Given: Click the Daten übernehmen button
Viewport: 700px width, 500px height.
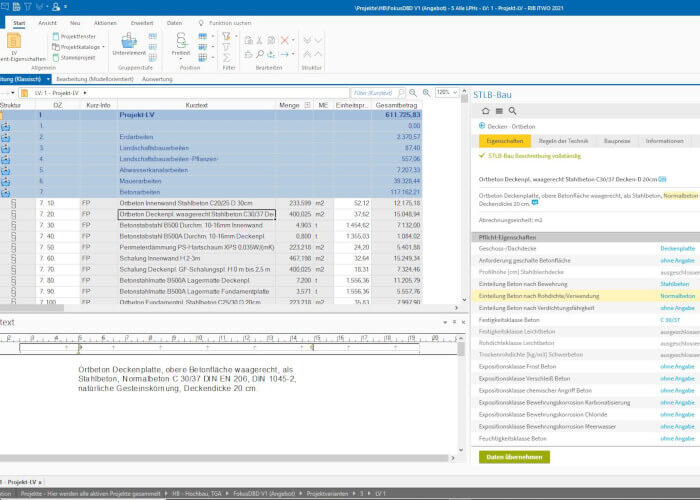Looking at the screenshot, I should coord(514,457).
